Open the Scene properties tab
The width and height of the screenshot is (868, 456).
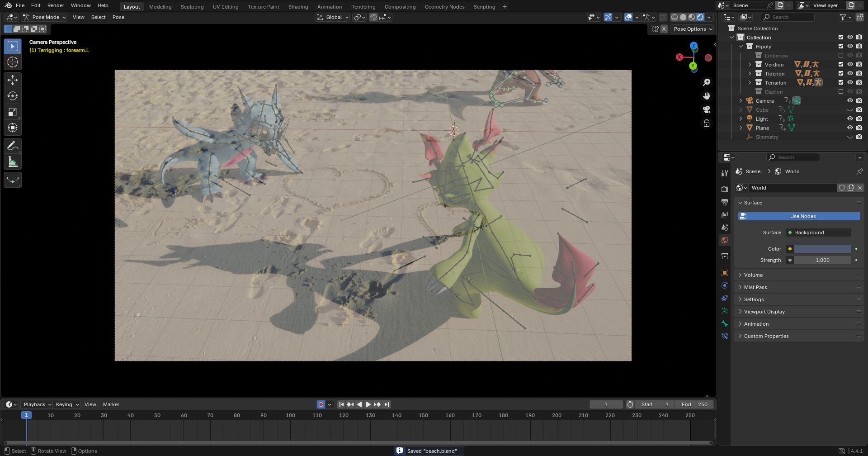pyautogui.click(x=725, y=227)
